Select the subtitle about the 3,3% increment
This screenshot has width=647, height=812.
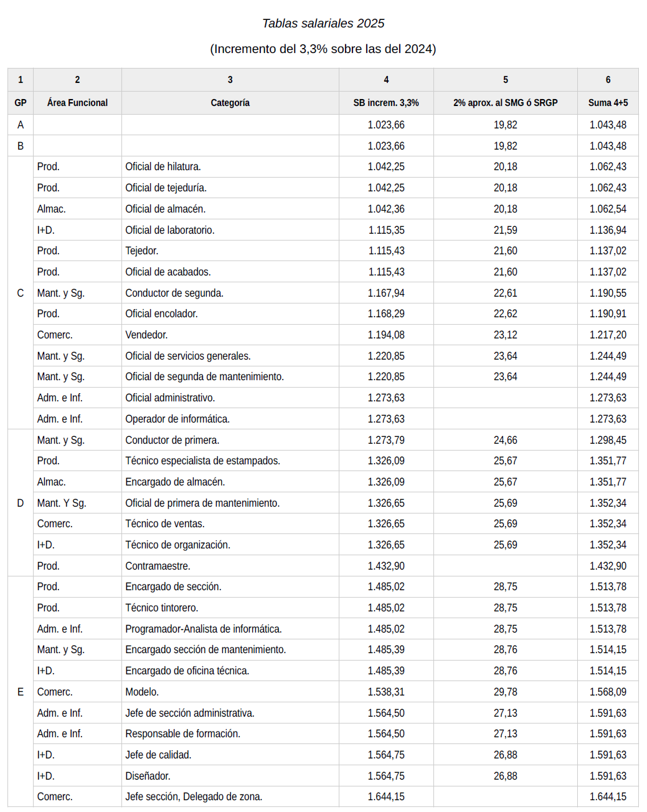(323, 49)
